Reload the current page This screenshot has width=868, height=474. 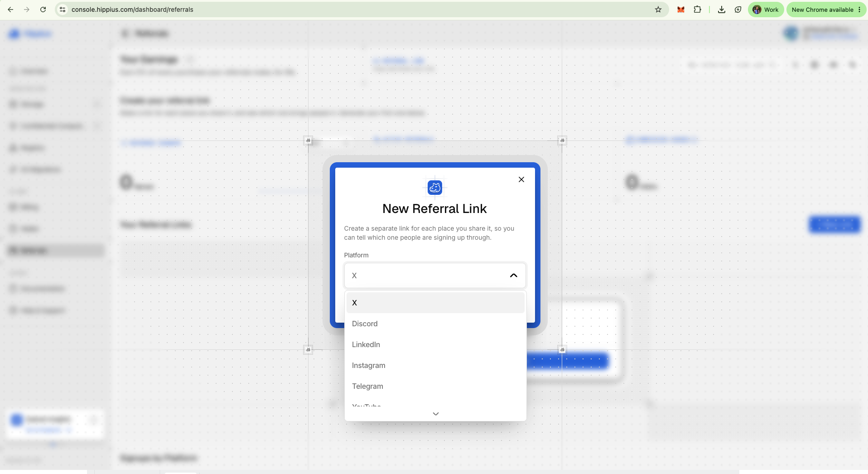(43, 10)
